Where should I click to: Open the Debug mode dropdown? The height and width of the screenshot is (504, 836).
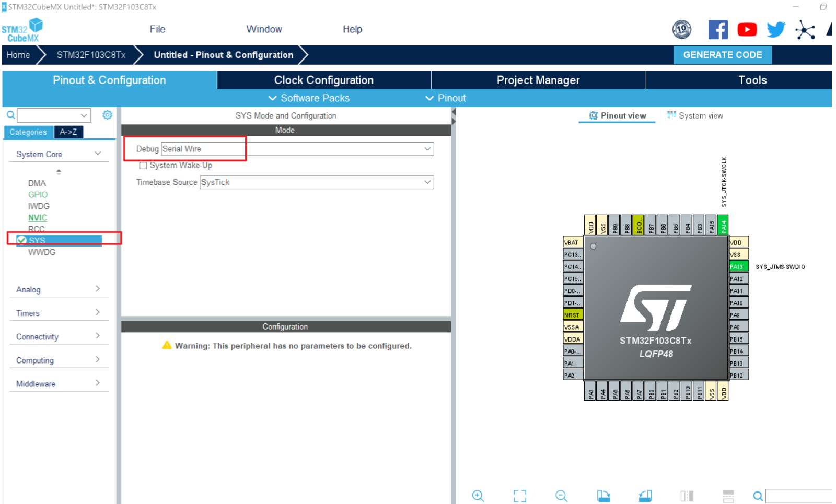click(297, 149)
